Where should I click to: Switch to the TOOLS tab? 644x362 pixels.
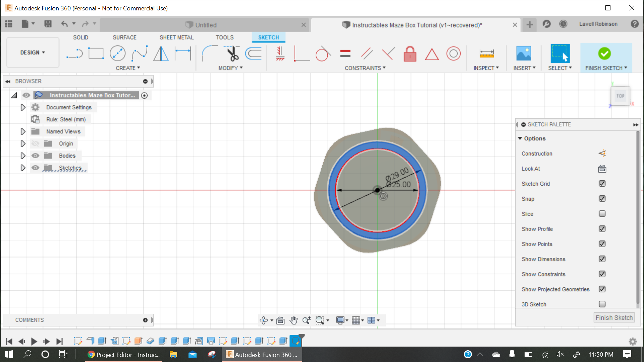click(224, 38)
